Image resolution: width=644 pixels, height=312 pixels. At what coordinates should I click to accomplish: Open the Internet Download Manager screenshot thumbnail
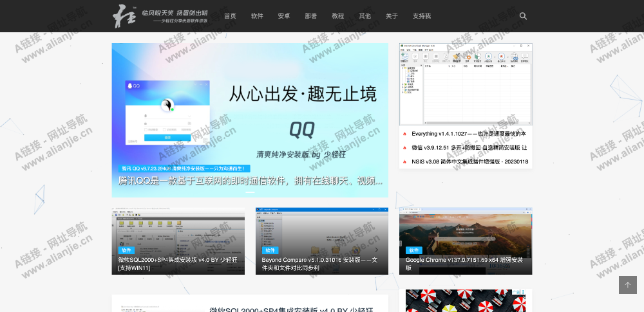[x=466, y=84]
